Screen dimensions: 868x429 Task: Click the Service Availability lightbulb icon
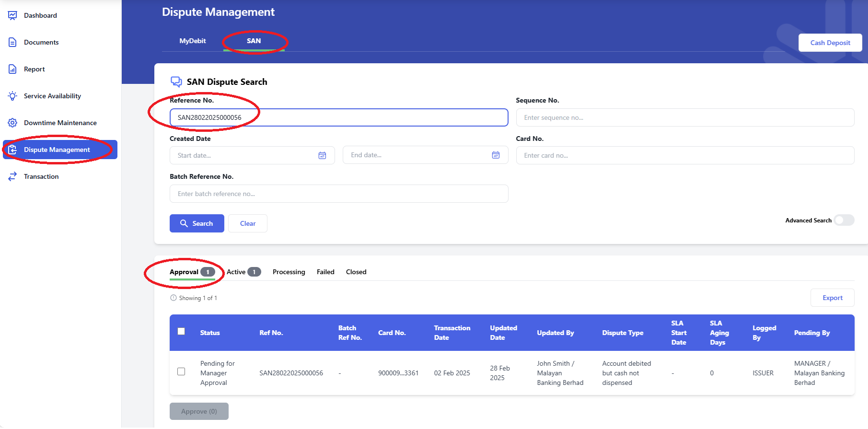tap(12, 96)
